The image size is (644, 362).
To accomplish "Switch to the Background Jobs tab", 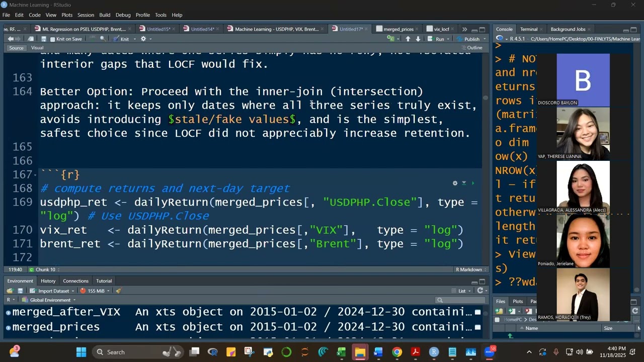I will point(568,29).
